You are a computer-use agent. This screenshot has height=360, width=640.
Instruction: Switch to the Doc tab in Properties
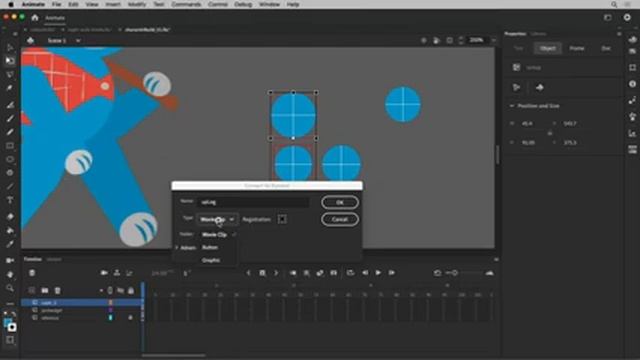606,48
